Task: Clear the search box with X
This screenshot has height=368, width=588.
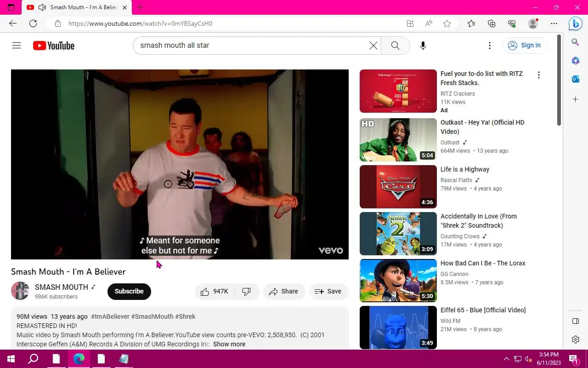Action: (x=373, y=46)
